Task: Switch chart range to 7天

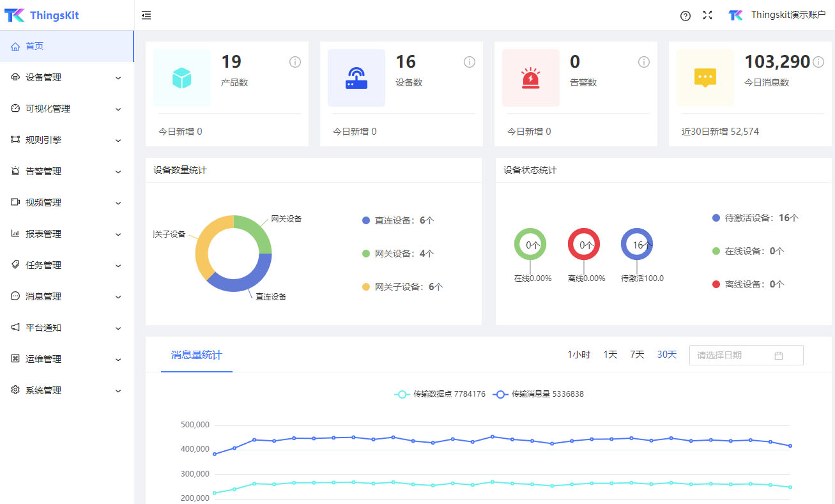Action: (637, 355)
